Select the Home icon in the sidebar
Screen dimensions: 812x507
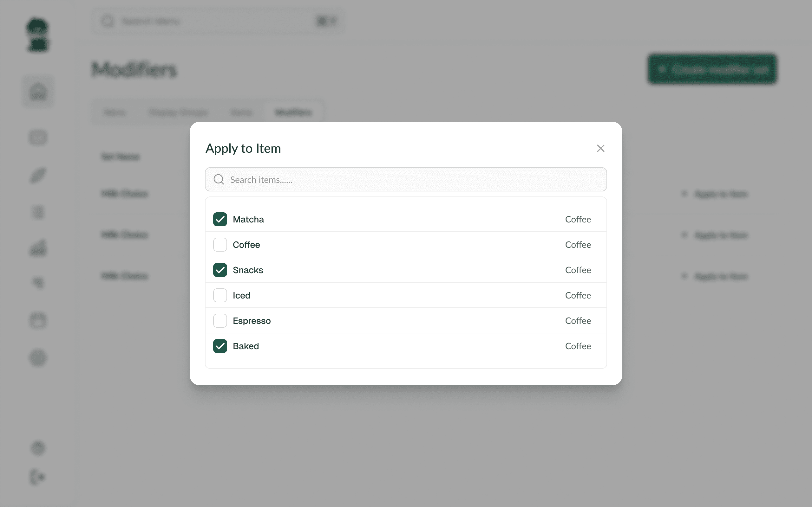(x=38, y=91)
